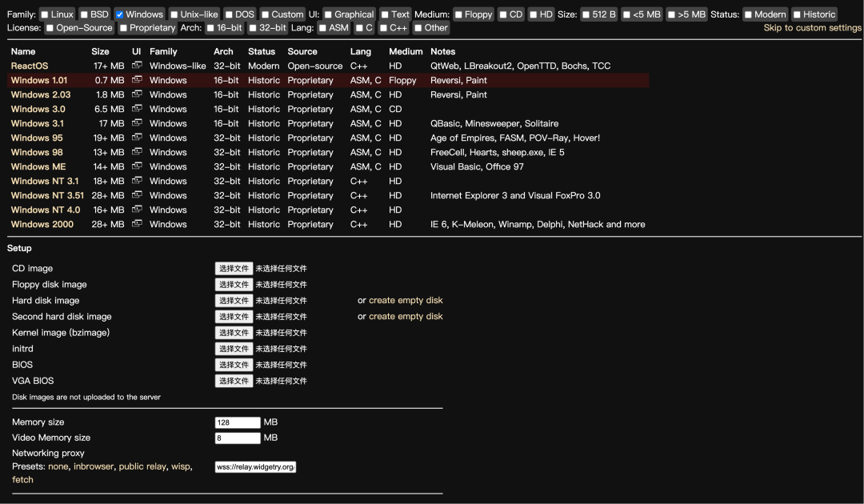Open Windows 98 link

[x=37, y=152]
